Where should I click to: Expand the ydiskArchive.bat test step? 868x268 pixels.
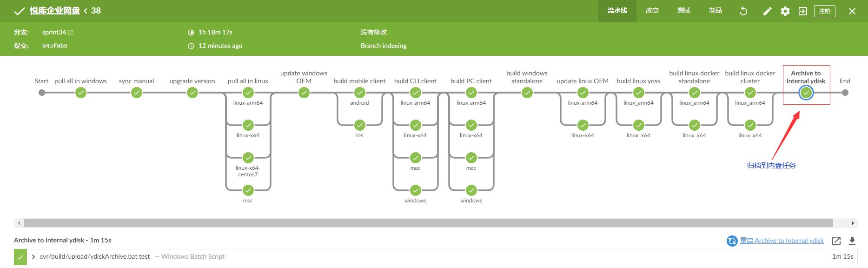pyautogui.click(x=33, y=257)
